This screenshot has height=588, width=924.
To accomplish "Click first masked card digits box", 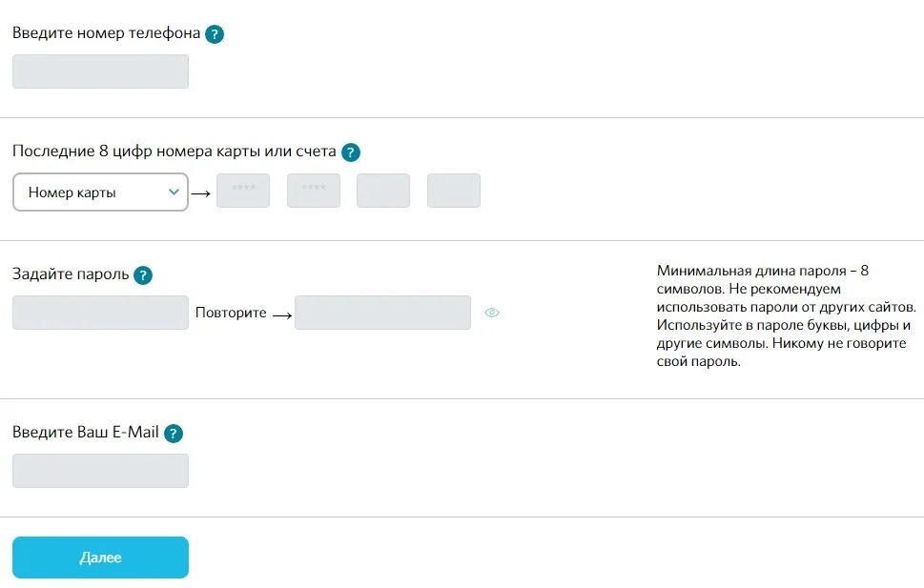I will point(243,191).
